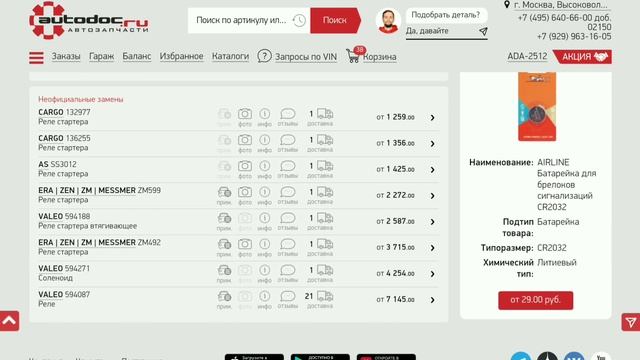Open the shopping cart icon
This screenshot has height=360, width=640.
(353, 56)
